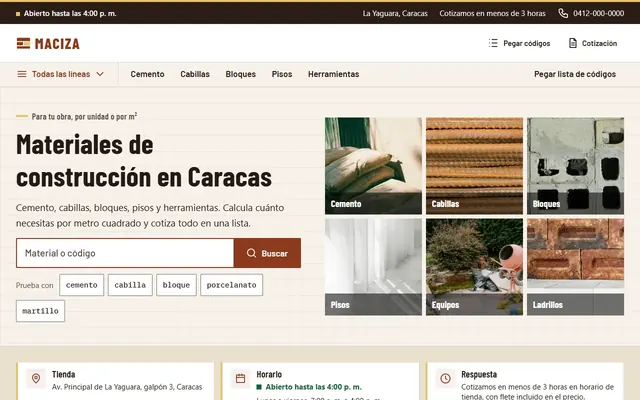The image size is (640, 400).
Task: Select the bloque suggestion chip
Action: tap(176, 285)
